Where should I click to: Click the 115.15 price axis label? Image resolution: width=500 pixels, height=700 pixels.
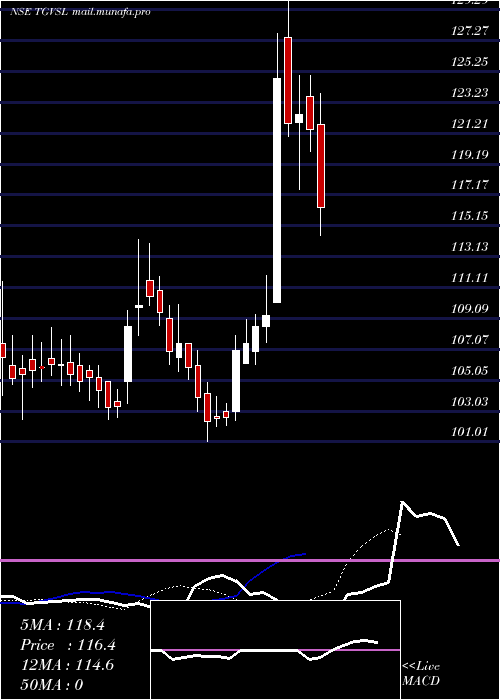tap(469, 216)
